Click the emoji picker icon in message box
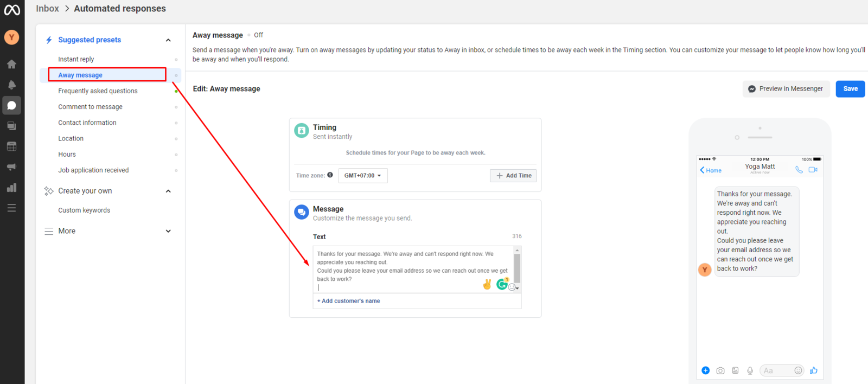 pos(512,287)
